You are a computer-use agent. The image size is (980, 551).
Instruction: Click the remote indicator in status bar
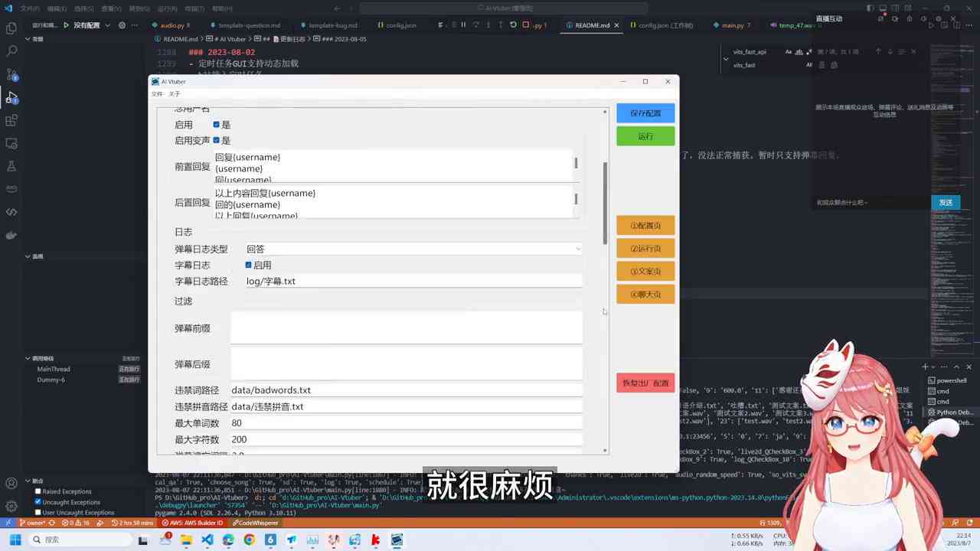click(x=8, y=523)
